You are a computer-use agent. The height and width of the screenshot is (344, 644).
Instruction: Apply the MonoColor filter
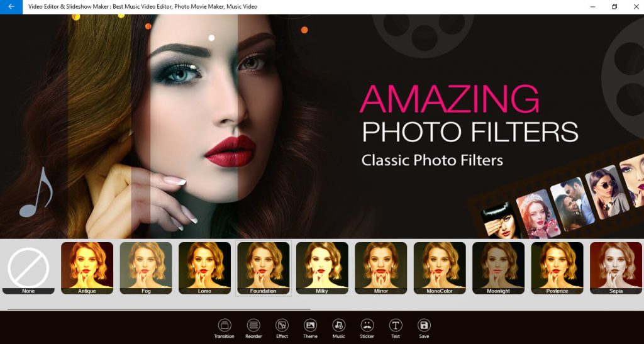[440, 268]
